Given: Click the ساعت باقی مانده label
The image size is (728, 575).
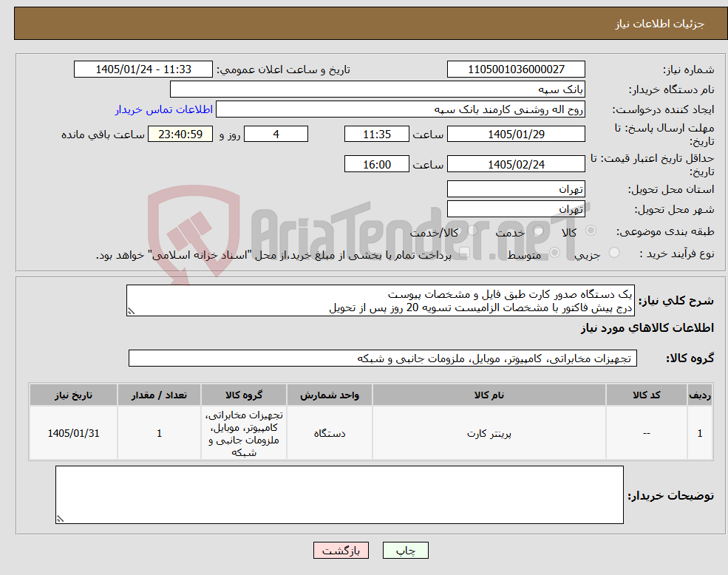Looking at the screenshot, I should [x=103, y=135].
